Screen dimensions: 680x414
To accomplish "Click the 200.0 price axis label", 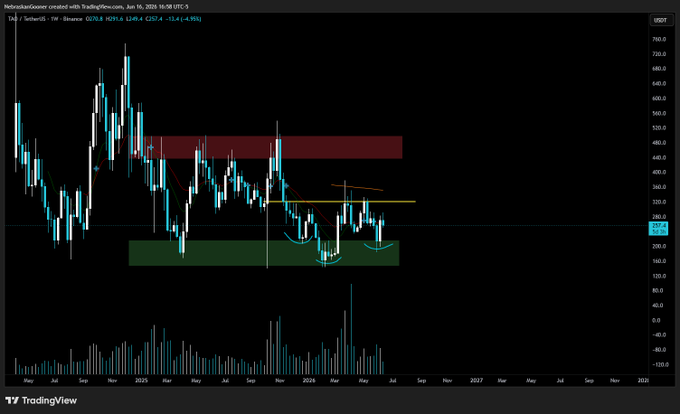I will pos(659,246).
